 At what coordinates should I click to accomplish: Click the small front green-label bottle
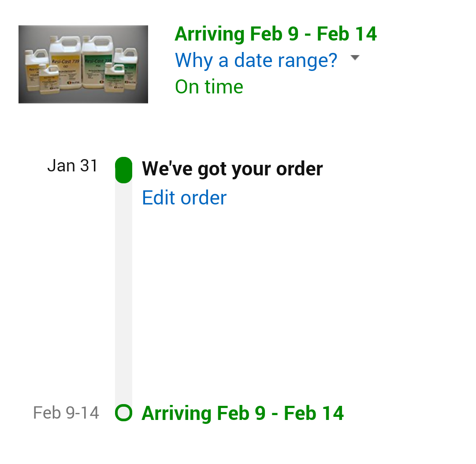tap(114, 78)
